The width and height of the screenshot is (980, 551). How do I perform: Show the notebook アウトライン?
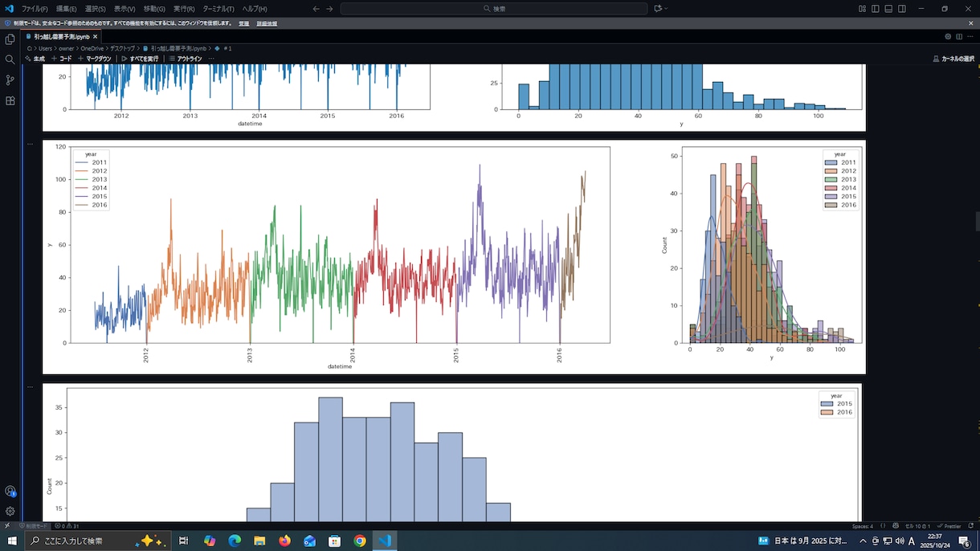click(185, 59)
